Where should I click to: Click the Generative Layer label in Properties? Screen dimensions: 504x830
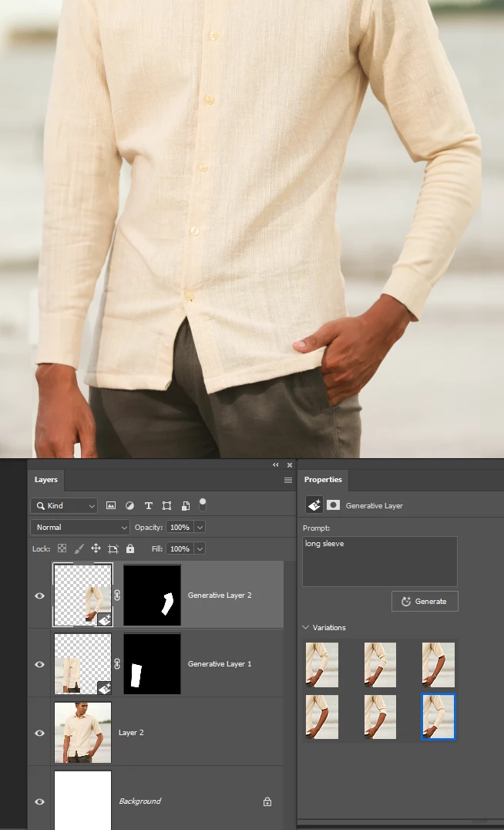pos(375,505)
